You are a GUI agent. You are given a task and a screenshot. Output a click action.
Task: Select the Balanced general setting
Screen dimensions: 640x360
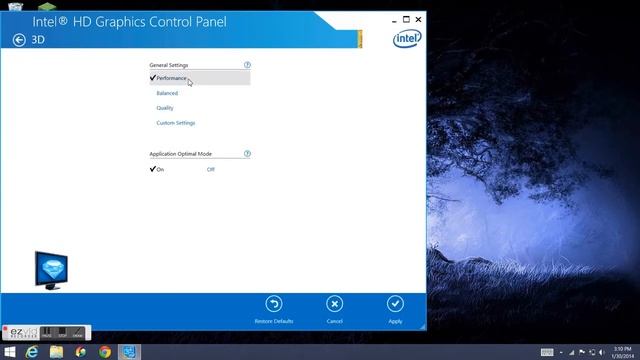pyautogui.click(x=167, y=93)
